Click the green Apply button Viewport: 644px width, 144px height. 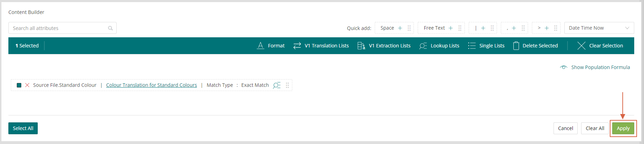pos(623,128)
